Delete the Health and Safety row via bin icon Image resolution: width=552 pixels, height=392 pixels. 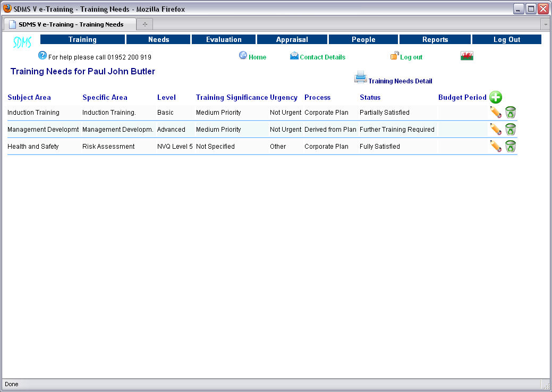click(x=511, y=146)
